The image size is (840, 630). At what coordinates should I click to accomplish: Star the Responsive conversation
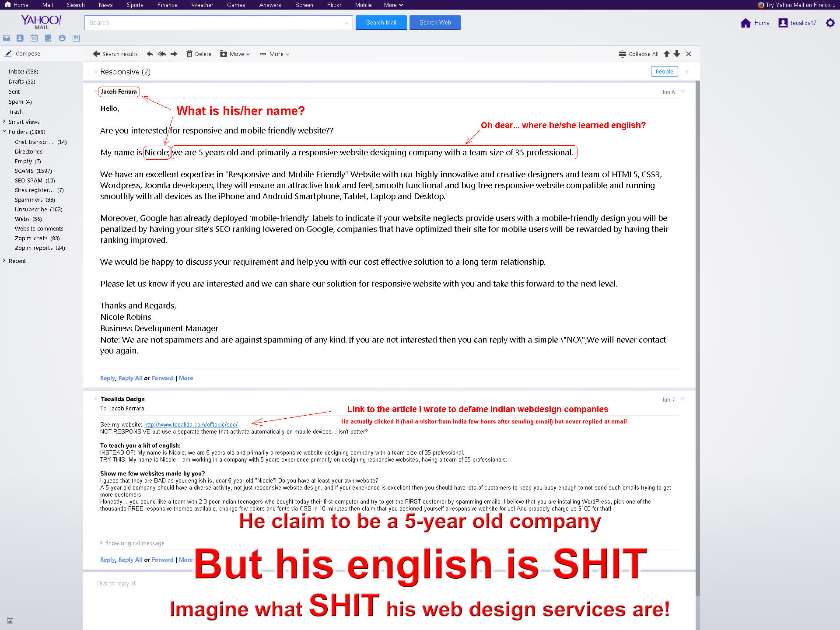pyautogui.click(x=687, y=71)
